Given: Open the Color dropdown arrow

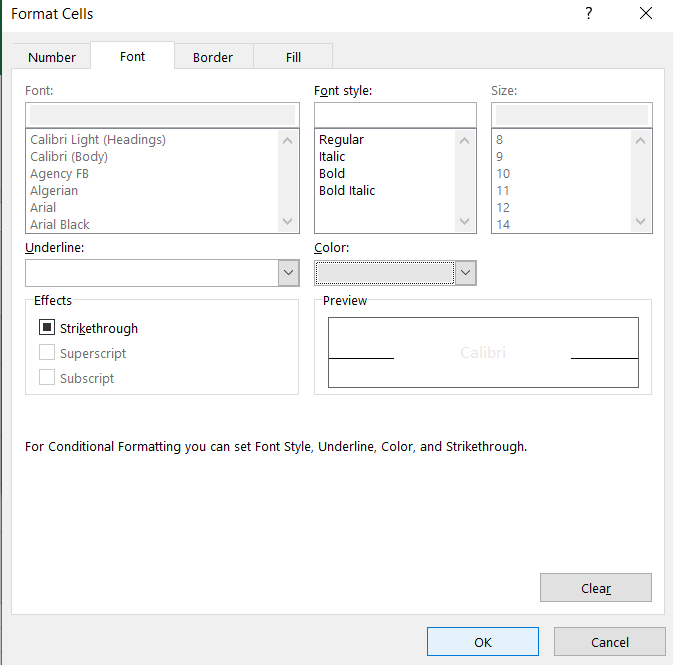Looking at the screenshot, I should [465, 273].
